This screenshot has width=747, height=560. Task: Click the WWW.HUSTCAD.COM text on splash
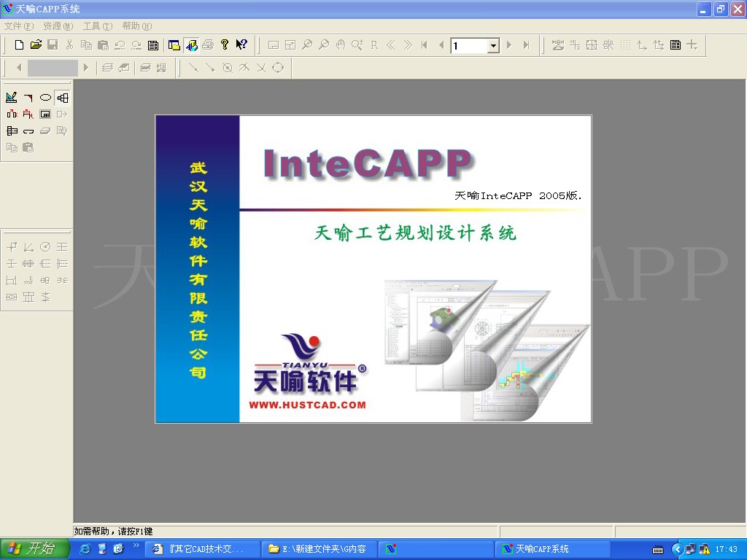point(307,405)
